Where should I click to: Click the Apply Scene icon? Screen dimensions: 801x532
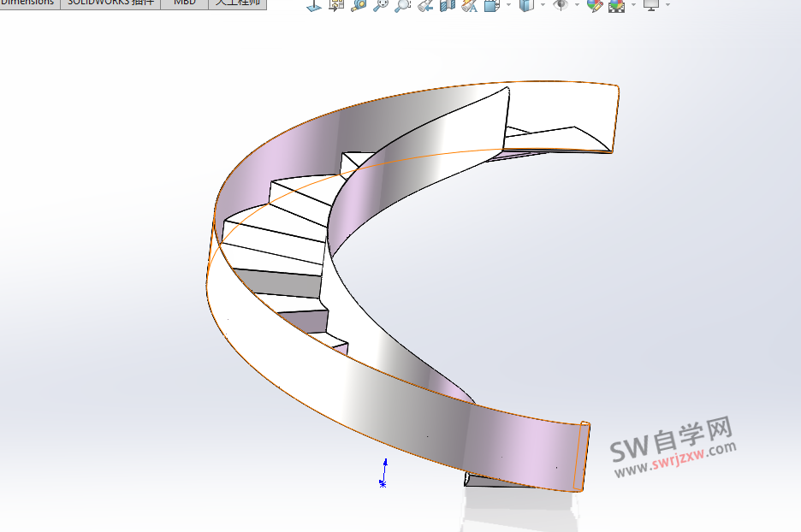point(616,6)
